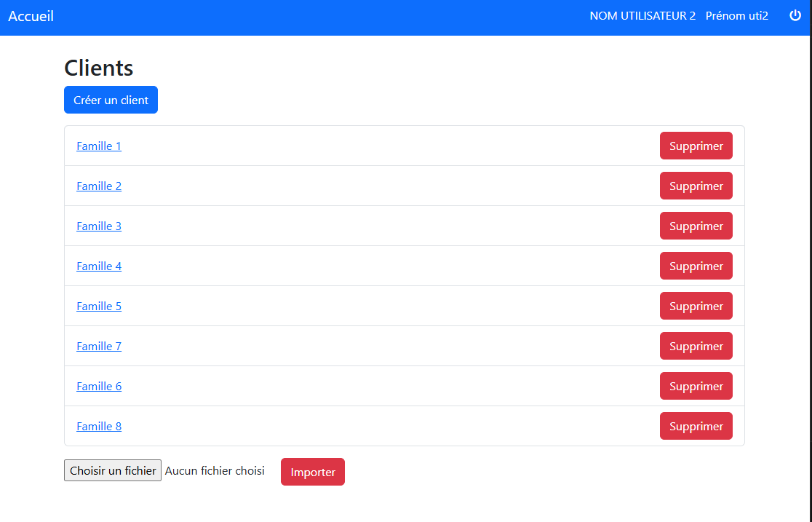Open NOM UTILISATEUR 2 profile text
The width and height of the screenshot is (812, 522).
(642, 16)
